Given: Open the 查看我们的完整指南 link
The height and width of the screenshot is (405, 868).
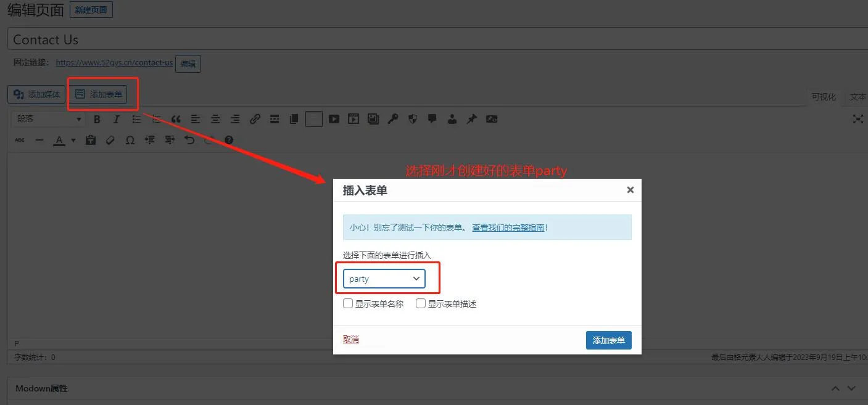Looking at the screenshot, I should tap(508, 227).
